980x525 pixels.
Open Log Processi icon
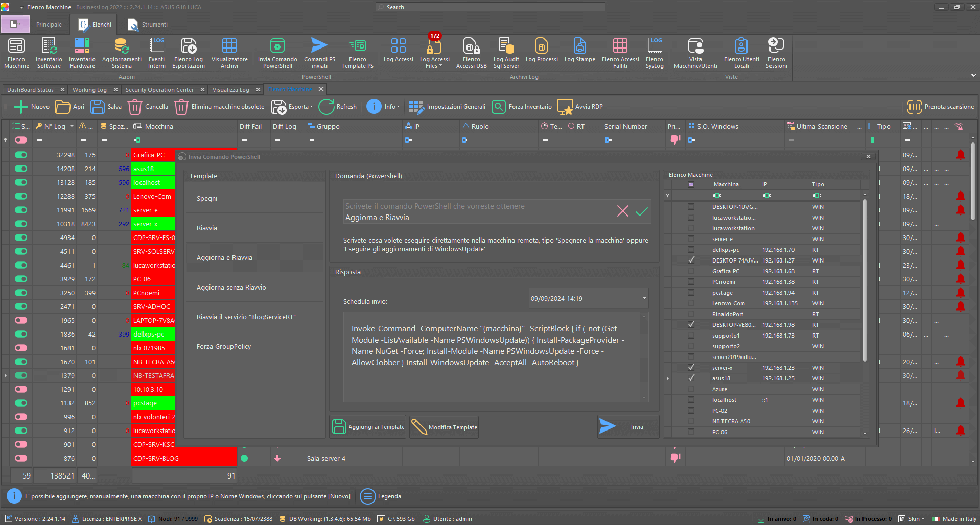pos(542,50)
